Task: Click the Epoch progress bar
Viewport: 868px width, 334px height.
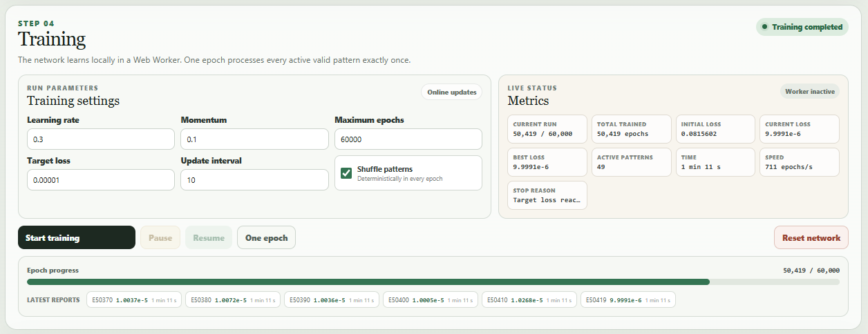Action: (433, 282)
